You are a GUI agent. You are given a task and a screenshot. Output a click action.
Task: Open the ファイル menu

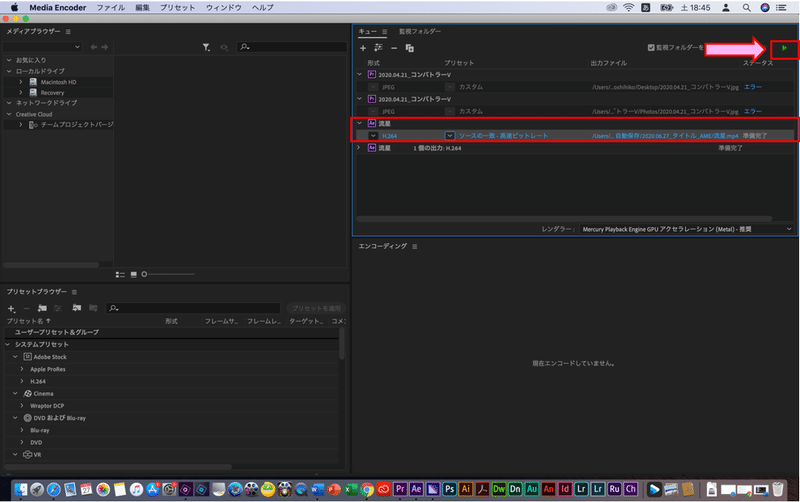pyautogui.click(x=111, y=8)
